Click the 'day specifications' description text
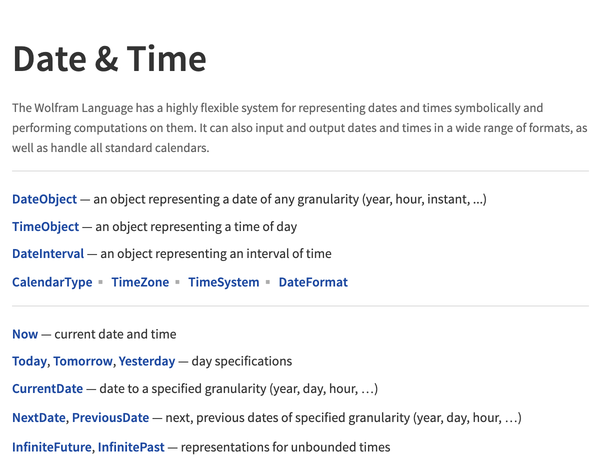 click(x=242, y=361)
